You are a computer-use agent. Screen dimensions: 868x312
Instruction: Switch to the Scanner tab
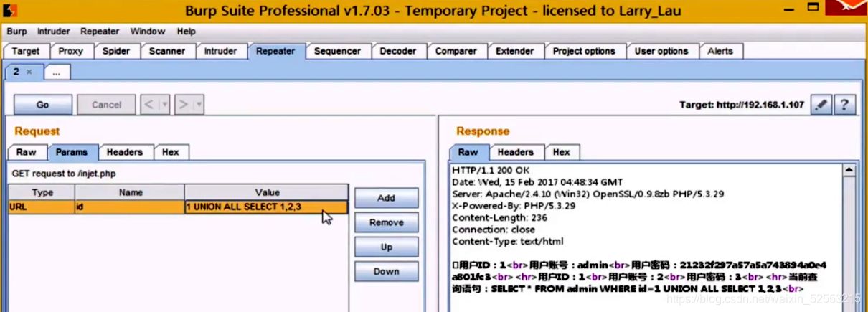(167, 51)
